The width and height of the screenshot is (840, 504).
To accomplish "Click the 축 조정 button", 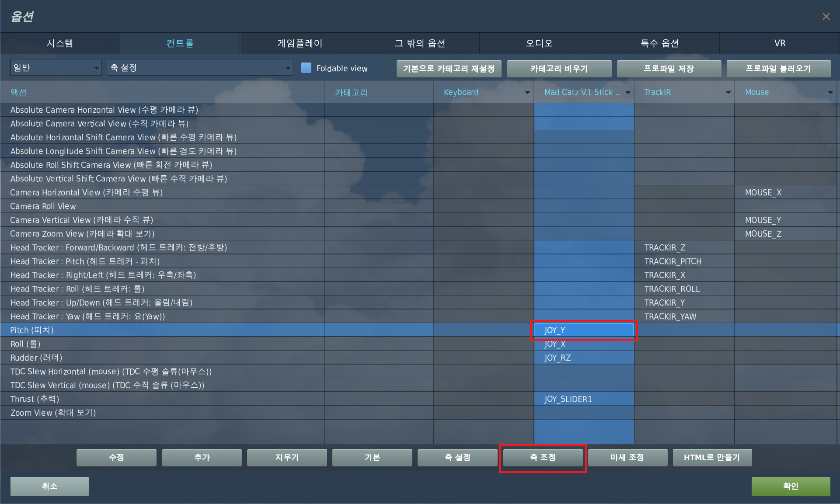I will pyautogui.click(x=543, y=458).
